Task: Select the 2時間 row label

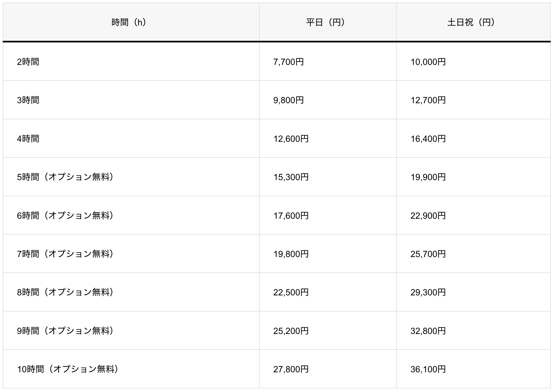Action: 28,62
